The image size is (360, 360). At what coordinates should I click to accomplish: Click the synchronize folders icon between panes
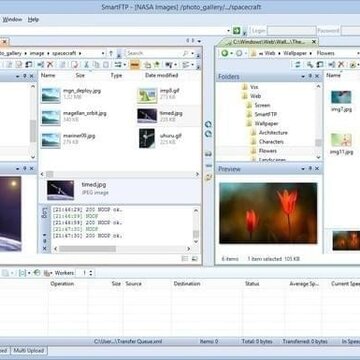(208, 178)
